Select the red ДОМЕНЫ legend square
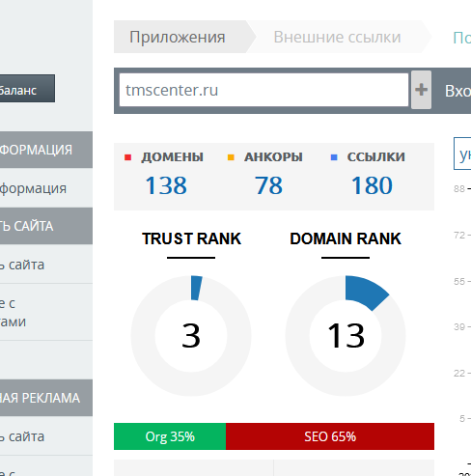The image size is (471, 476). click(127, 157)
